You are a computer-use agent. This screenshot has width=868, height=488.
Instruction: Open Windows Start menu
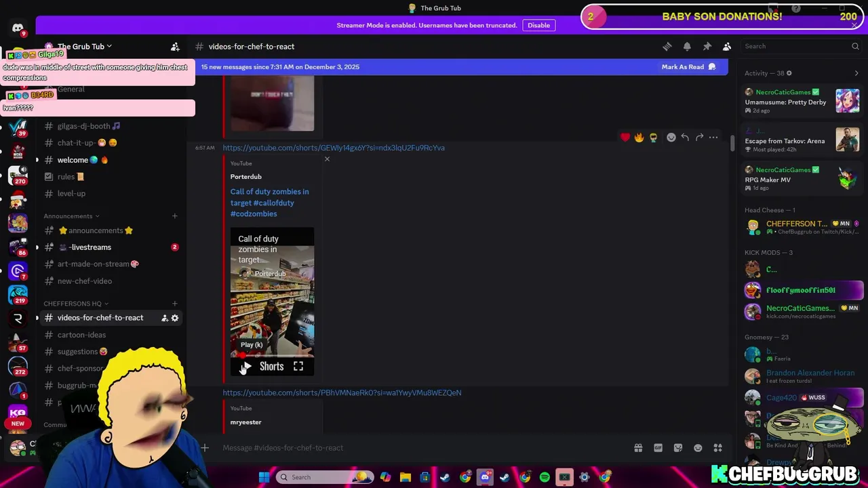coord(264,477)
